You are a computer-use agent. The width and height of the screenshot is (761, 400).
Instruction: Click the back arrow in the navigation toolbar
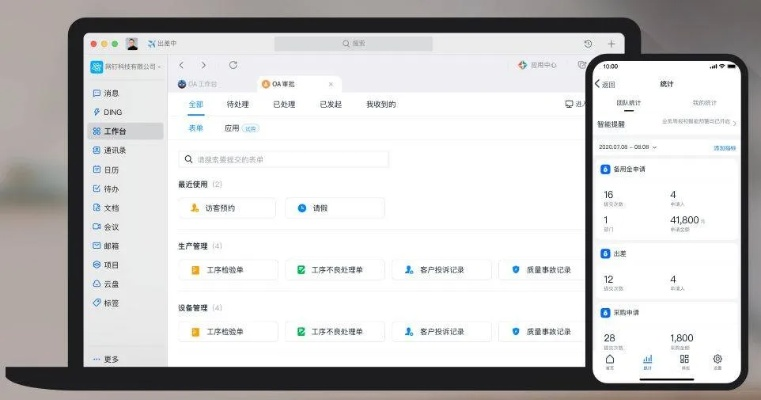pos(182,65)
